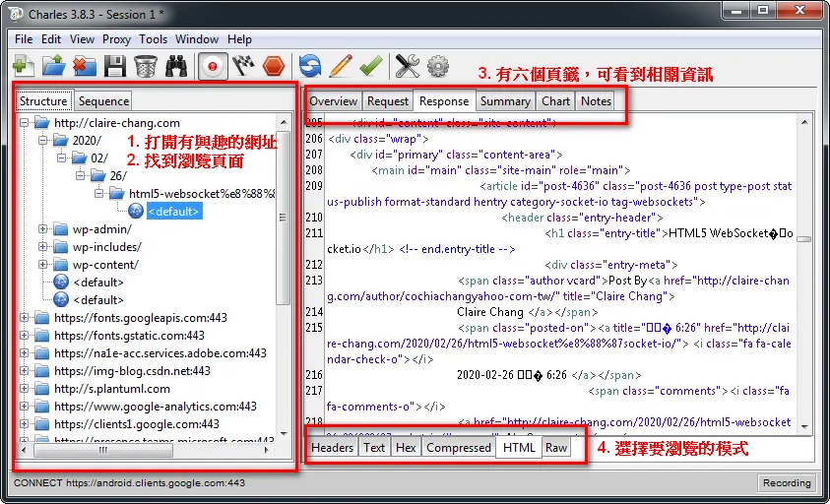830x504 pixels.
Task: Switch to the Structure tab
Action: [43, 101]
